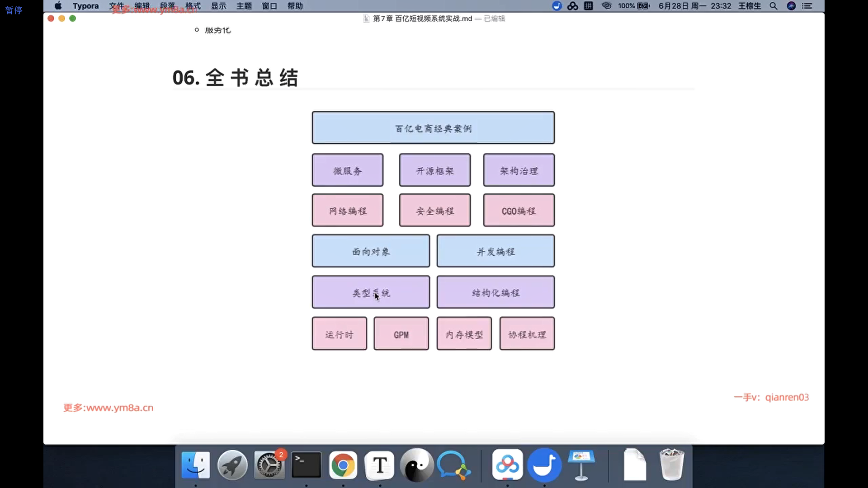868x488 pixels.
Task: Open the Apple menu
Action: [x=58, y=6]
